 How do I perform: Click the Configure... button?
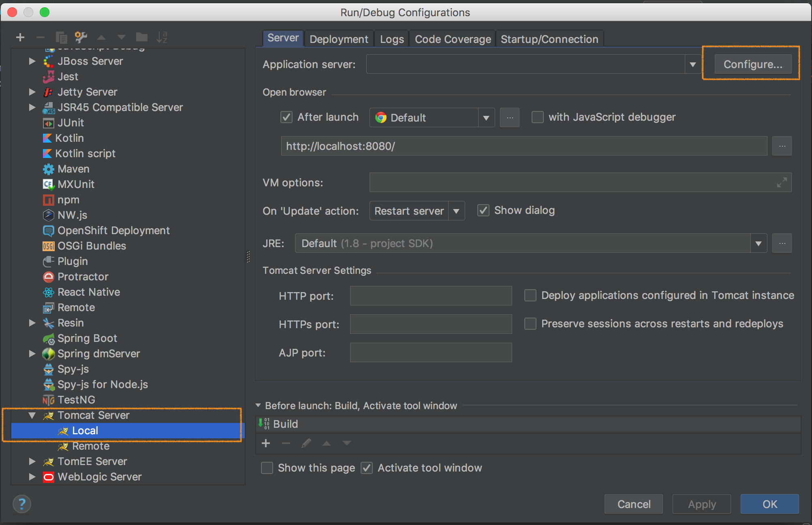pyautogui.click(x=753, y=64)
